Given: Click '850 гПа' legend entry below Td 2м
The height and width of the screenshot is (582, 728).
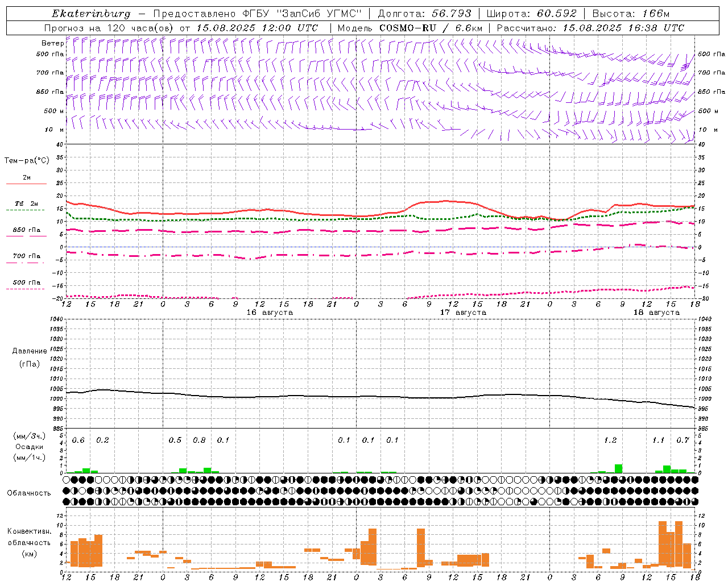Looking at the screenshot, I should coord(27,230).
